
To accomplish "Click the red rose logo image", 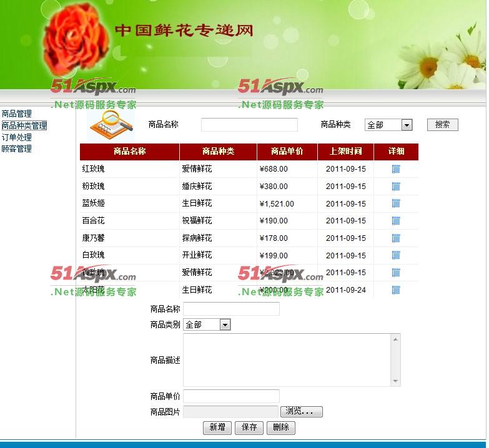I will point(76,39).
